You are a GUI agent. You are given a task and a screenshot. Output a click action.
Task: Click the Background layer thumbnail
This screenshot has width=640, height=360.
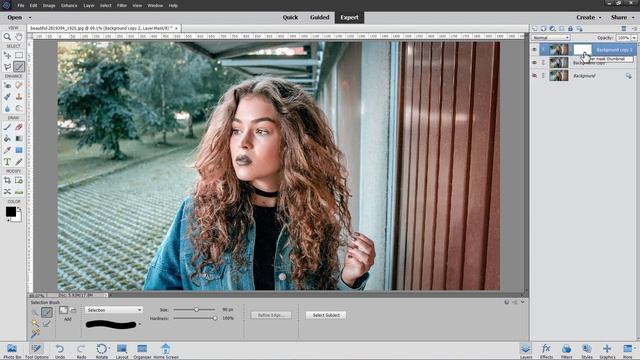coord(559,76)
